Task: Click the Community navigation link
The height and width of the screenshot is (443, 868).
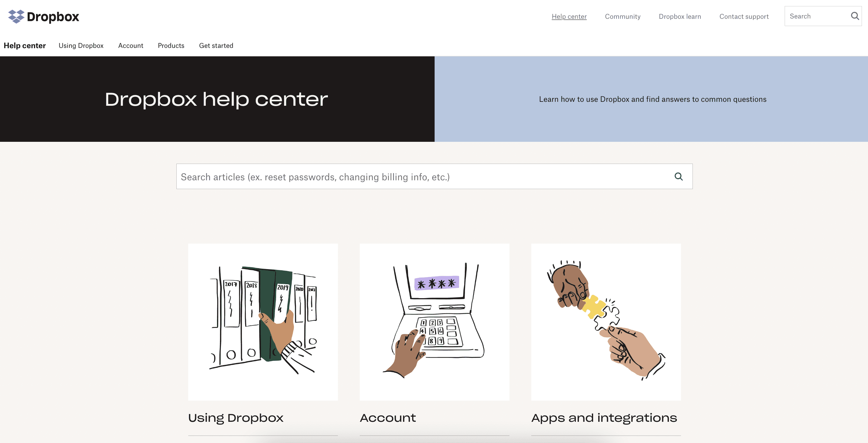Action: (623, 16)
